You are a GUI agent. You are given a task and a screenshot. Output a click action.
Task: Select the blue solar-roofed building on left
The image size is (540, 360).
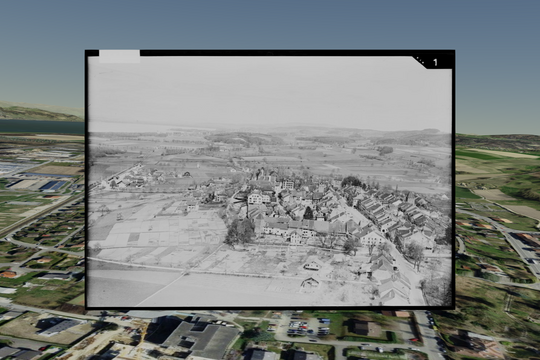[x=54, y=186]
